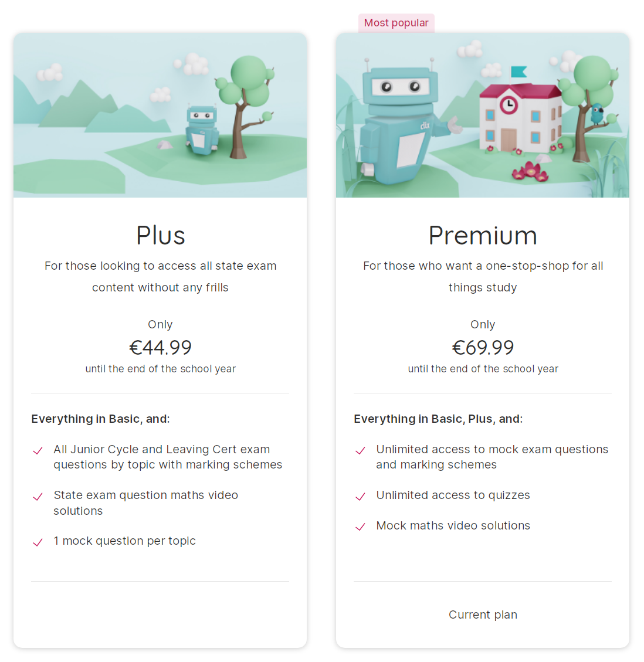Image resolution: width=644 pixels, height=662 pixels.
Task: Click the checkmark next to mock maths video solutions
Action: (360, 527)
